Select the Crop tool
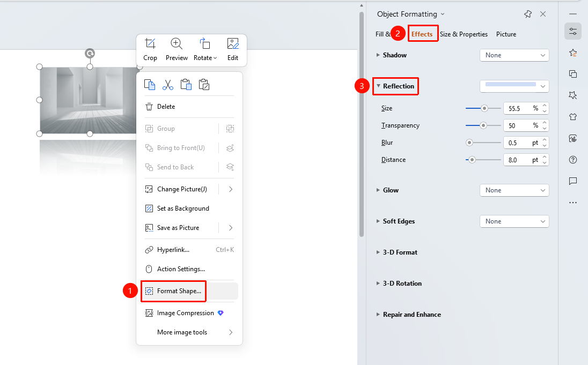The width and height of the screenshot is (588, 365). [x=150, y=49]
